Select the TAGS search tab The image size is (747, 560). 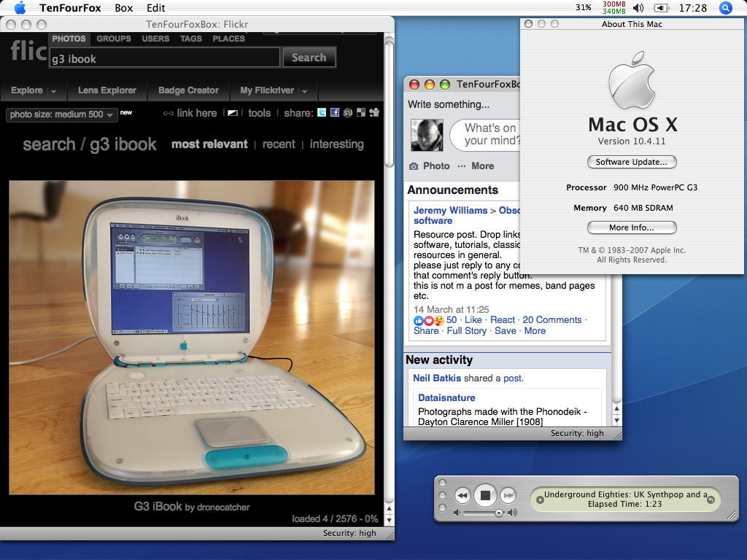(x=190, y=39)
